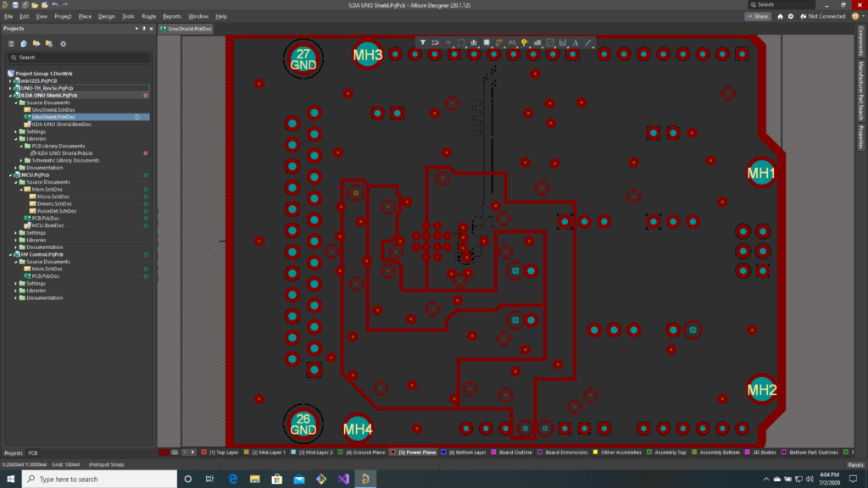Click the selection filter funnel icon

click(423, 42)
